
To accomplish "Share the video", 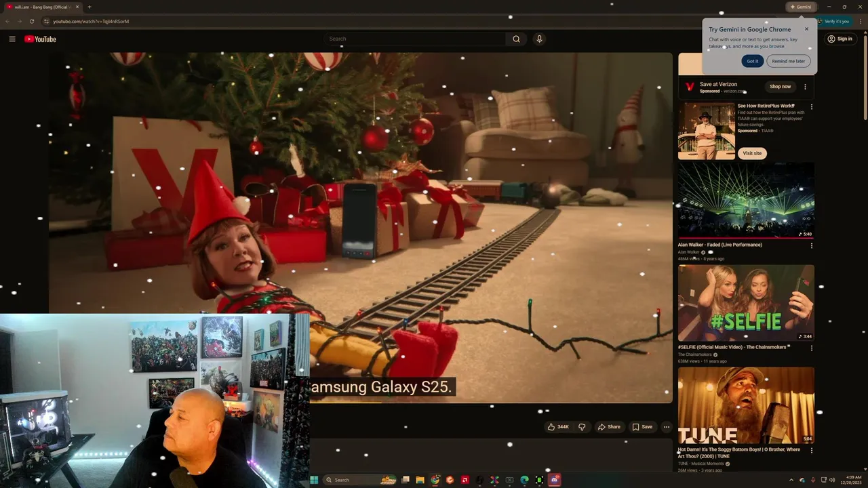I will tap(609, 427).
